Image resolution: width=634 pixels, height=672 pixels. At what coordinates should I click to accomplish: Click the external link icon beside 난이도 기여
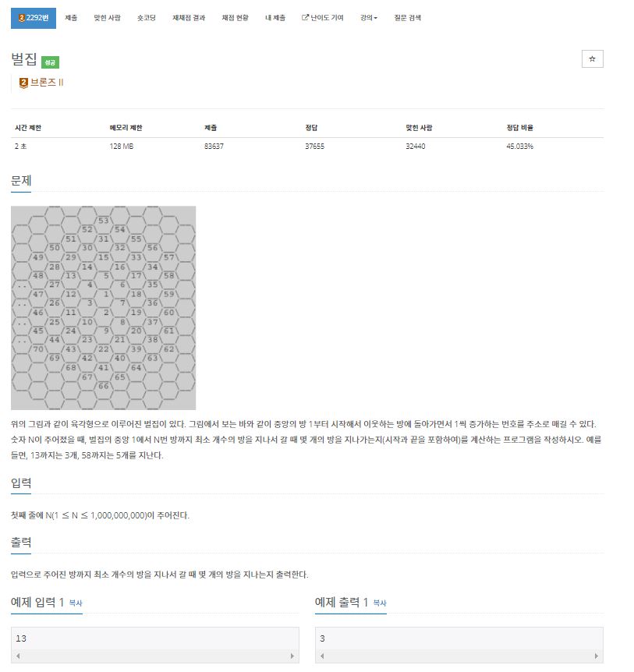point(305,18)
